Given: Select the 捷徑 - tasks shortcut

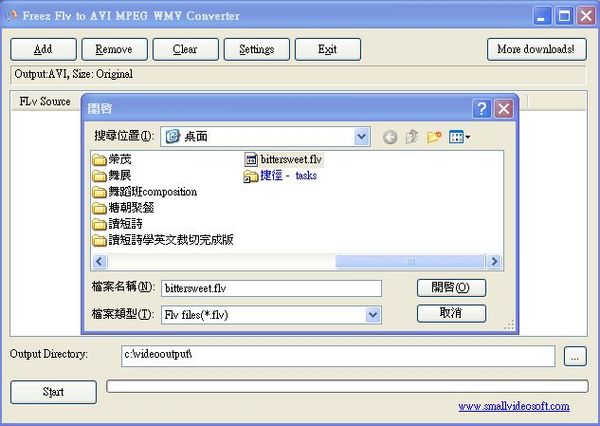Looking at the screenshot, I should (x=280, y=176).
